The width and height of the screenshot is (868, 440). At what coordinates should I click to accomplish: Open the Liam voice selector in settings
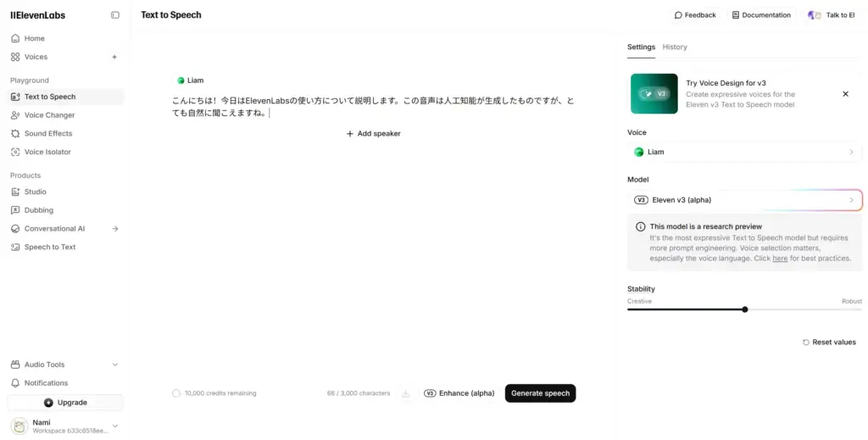tap(744, 152)
